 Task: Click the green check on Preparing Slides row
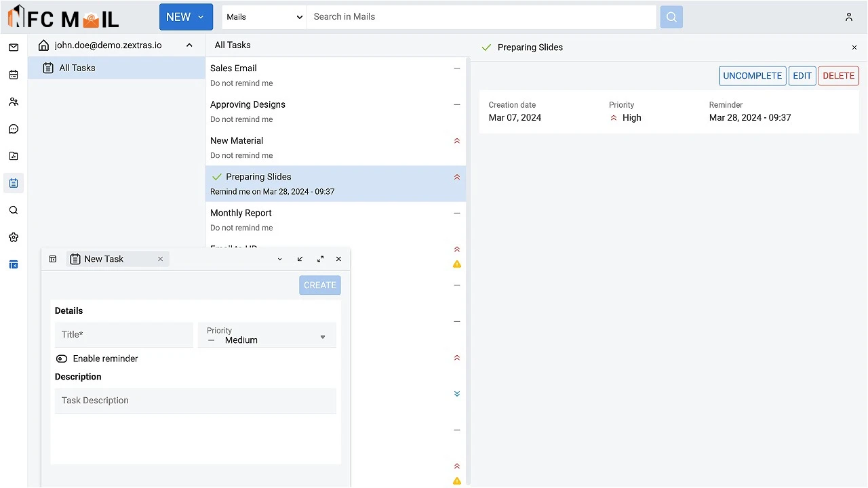coord(217,177)
